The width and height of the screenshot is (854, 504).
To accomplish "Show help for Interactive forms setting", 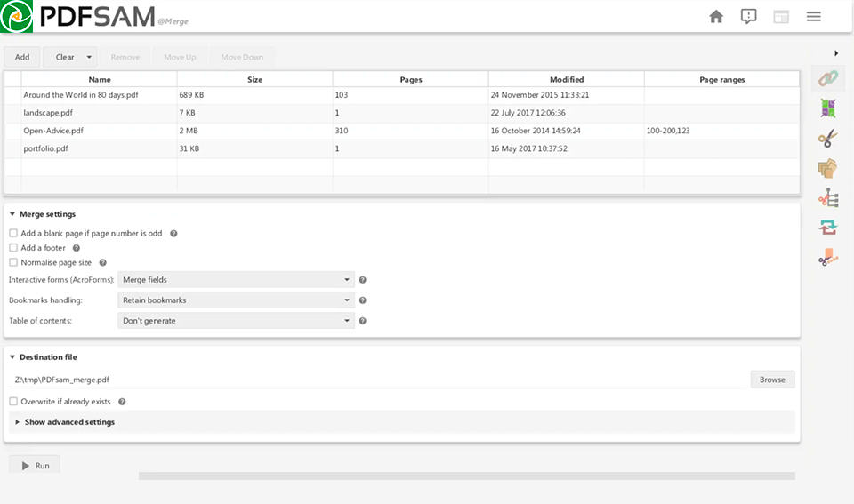I will click(363, 280).
